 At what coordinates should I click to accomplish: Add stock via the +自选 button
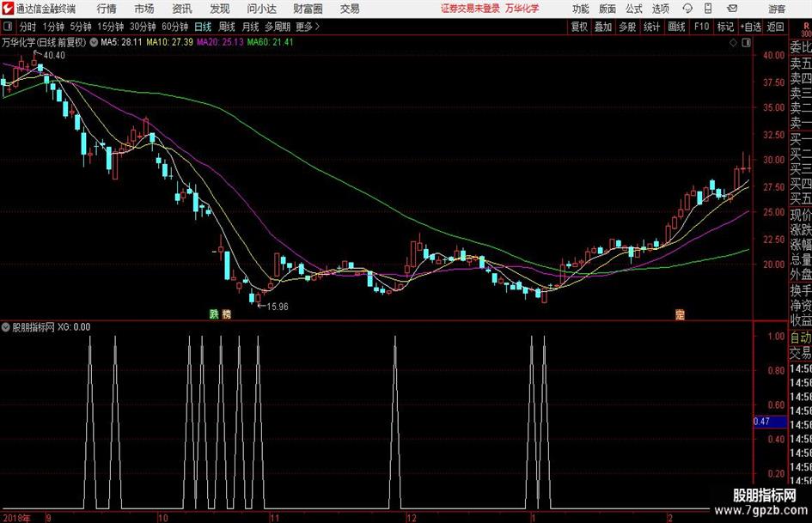pos(750,27)
